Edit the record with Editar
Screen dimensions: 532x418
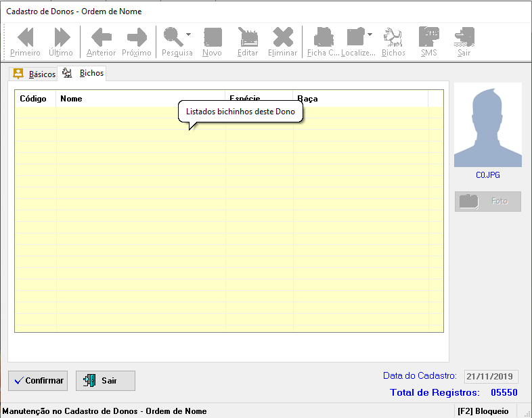click(248, 42)
